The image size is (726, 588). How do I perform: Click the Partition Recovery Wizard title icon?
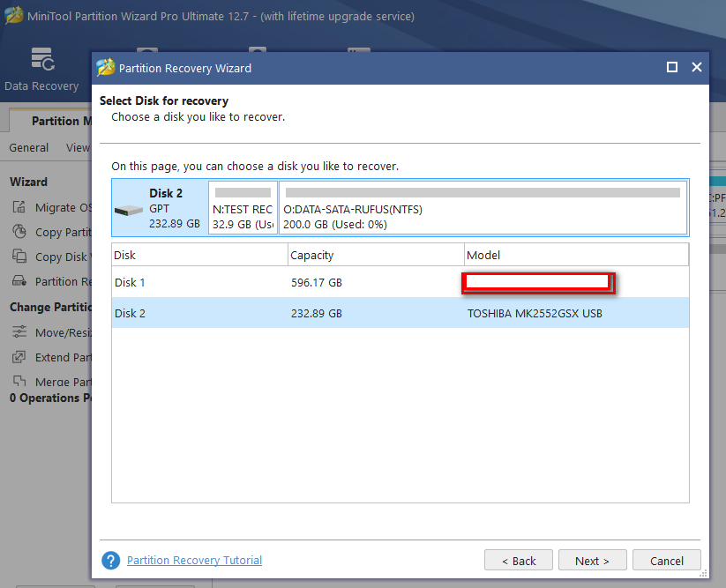(106, 68)
